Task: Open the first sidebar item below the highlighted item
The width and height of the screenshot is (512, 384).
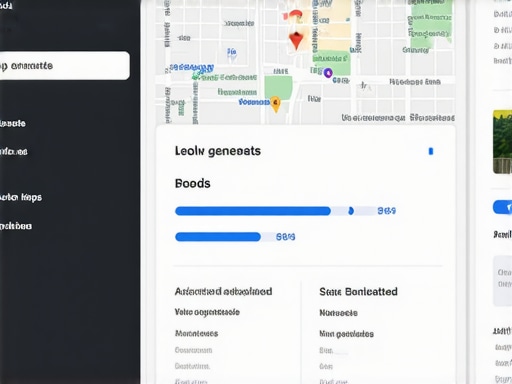Action: point(13,123)
